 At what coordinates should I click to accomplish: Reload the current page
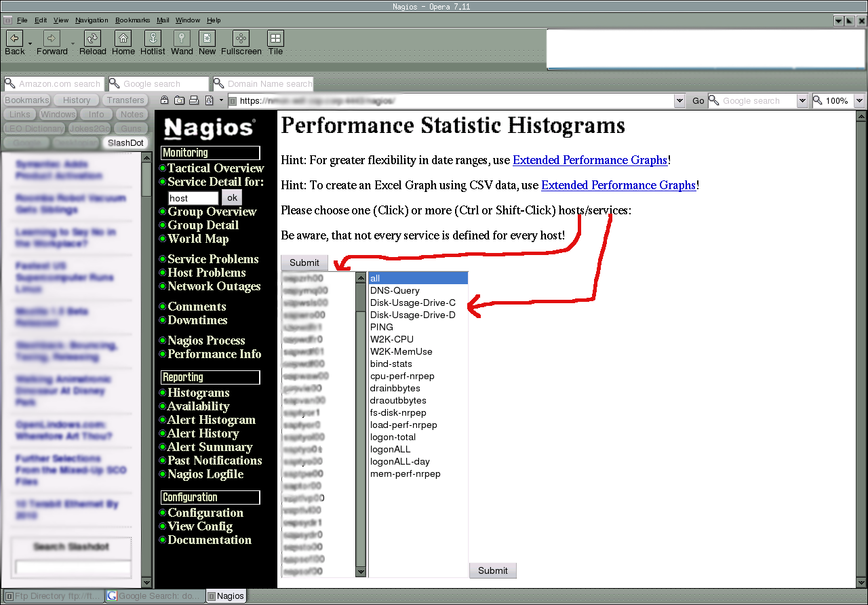92,38
